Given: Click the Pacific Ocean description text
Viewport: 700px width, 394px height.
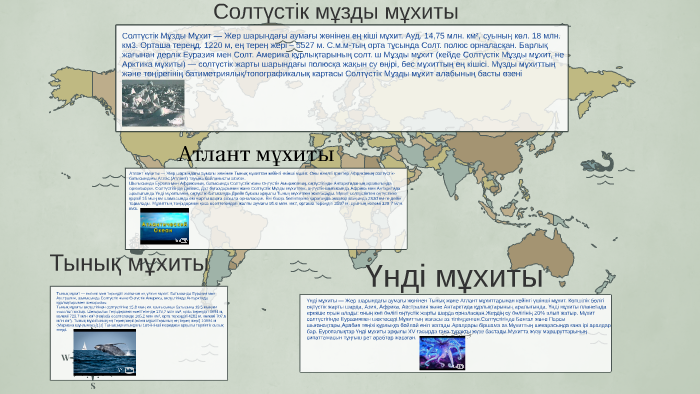Looking at the screenshot, I should pyautogui.click(x=141, y=311).
